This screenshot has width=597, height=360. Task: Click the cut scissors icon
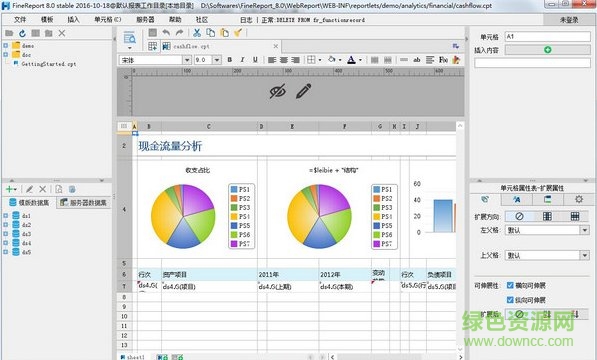196,33
